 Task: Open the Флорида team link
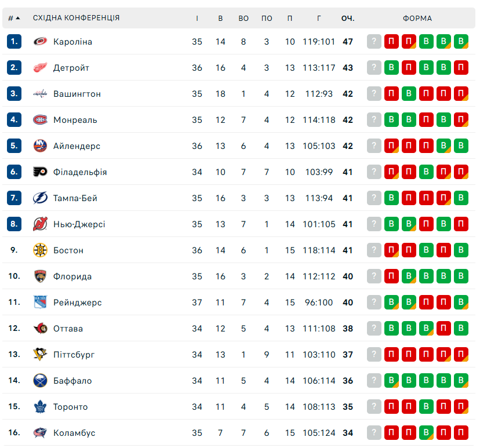coord(72,276)
